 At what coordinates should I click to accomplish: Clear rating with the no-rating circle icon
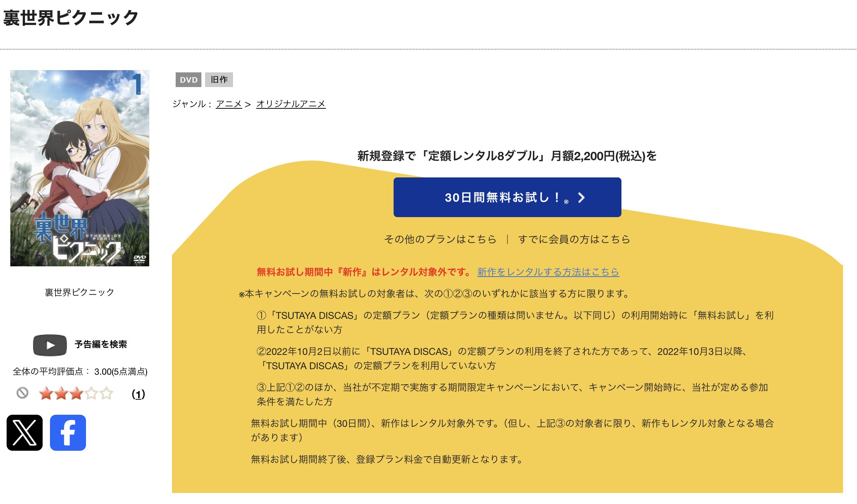[x=22, y=393]
